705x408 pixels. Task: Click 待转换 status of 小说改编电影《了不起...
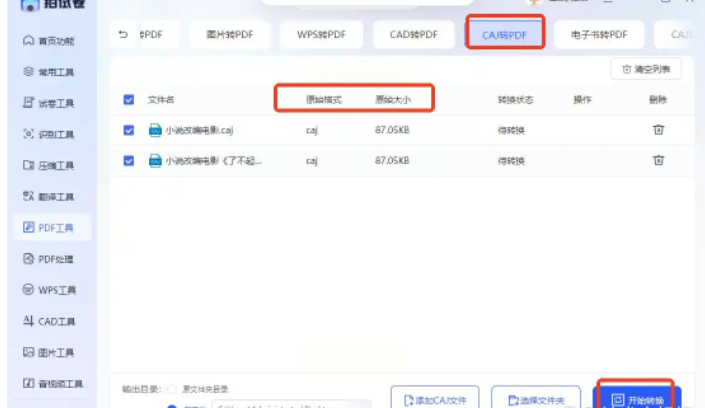point(511,161)
